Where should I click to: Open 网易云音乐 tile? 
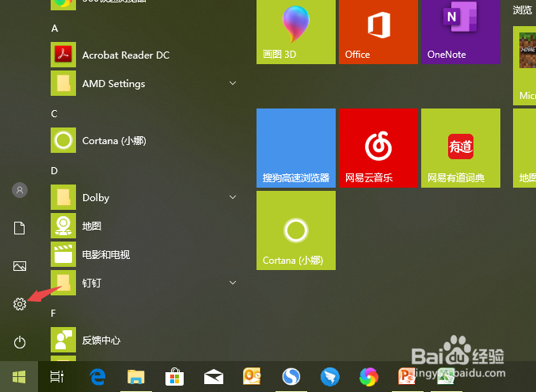coord(378,148)
